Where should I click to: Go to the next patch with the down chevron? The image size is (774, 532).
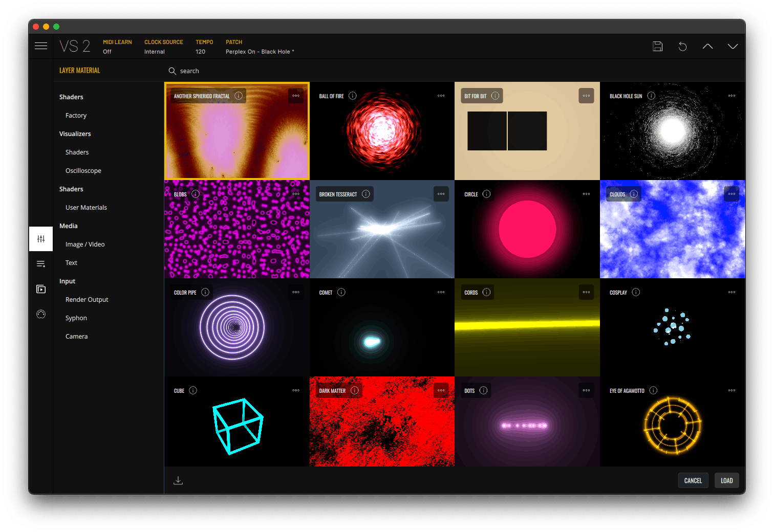pyautogui.click(x=733, y=46)
